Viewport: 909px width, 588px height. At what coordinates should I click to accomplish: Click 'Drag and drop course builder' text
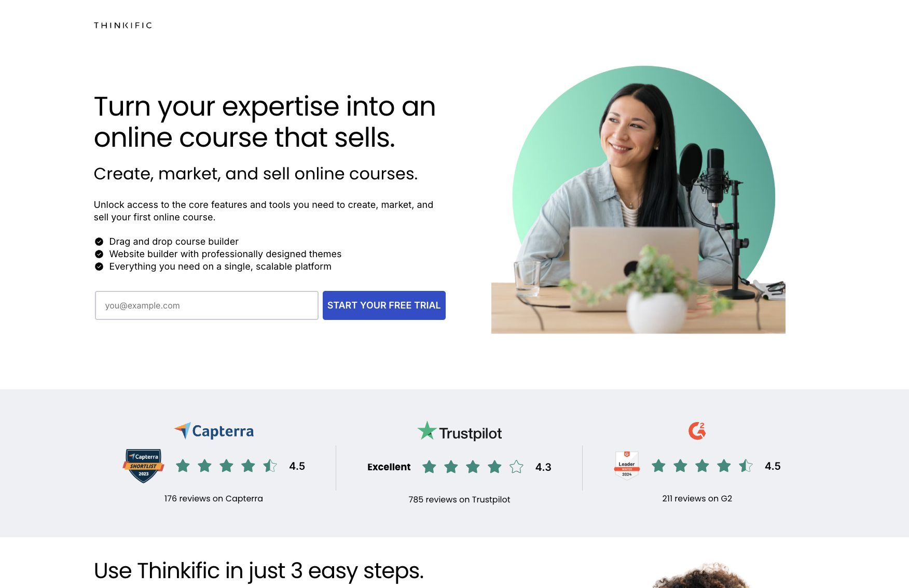pyautogui.click(x=174, y=242)
